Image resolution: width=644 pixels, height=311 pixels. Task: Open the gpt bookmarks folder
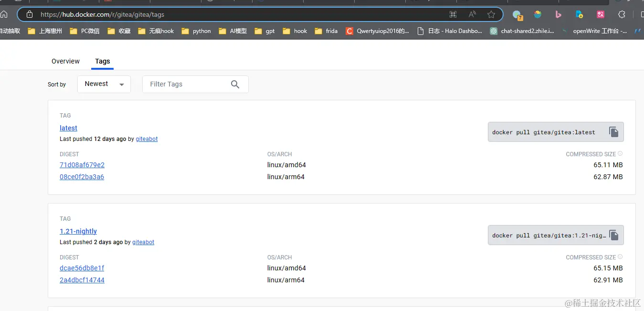[x=264, y=31]
